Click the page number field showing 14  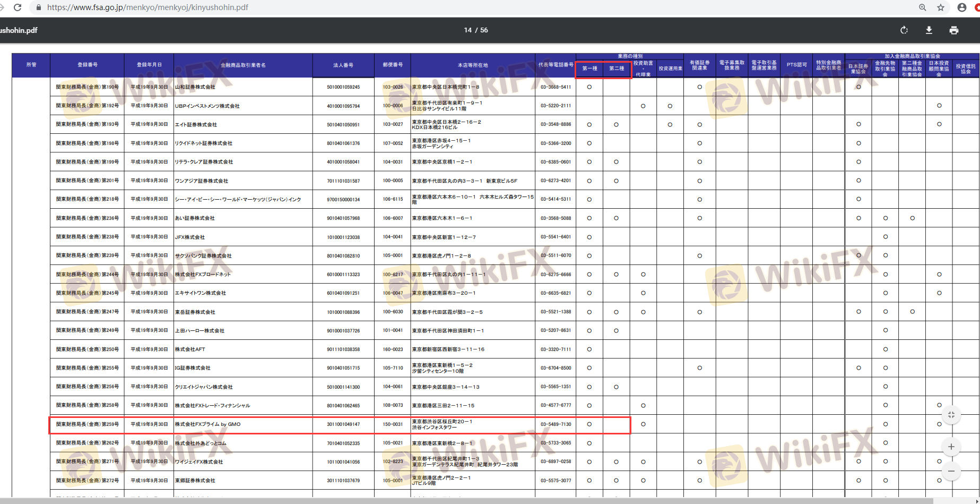coord(467,30)
